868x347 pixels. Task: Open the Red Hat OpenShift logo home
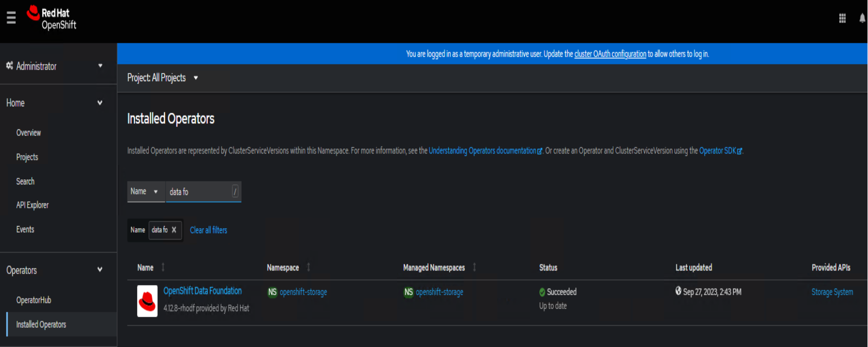tap(51, 18)
